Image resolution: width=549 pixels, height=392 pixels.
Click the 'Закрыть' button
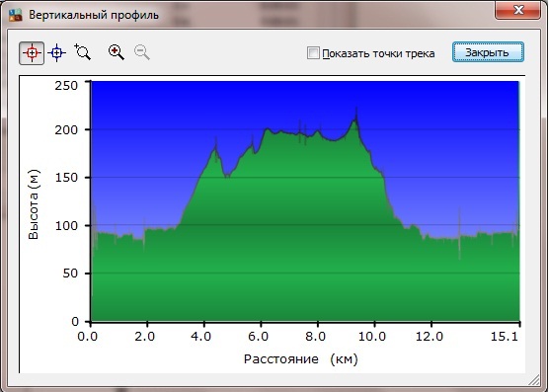[488, 52]
